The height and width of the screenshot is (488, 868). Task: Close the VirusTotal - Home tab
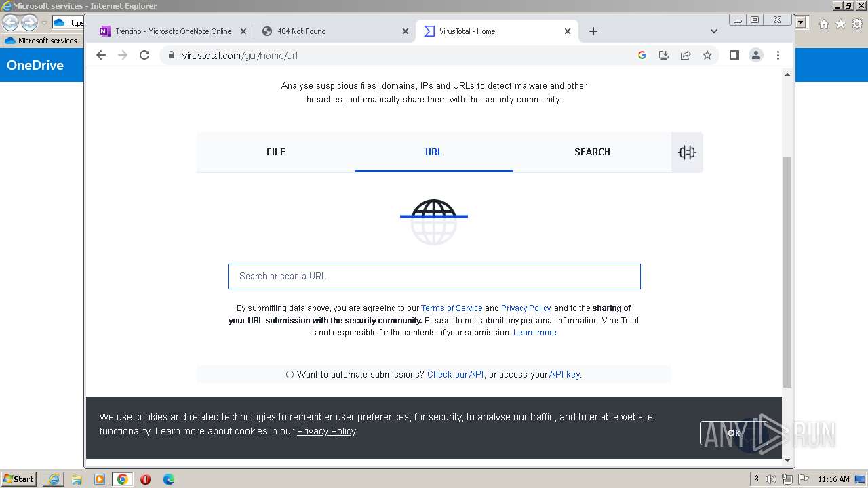click(x=568, y=31)
